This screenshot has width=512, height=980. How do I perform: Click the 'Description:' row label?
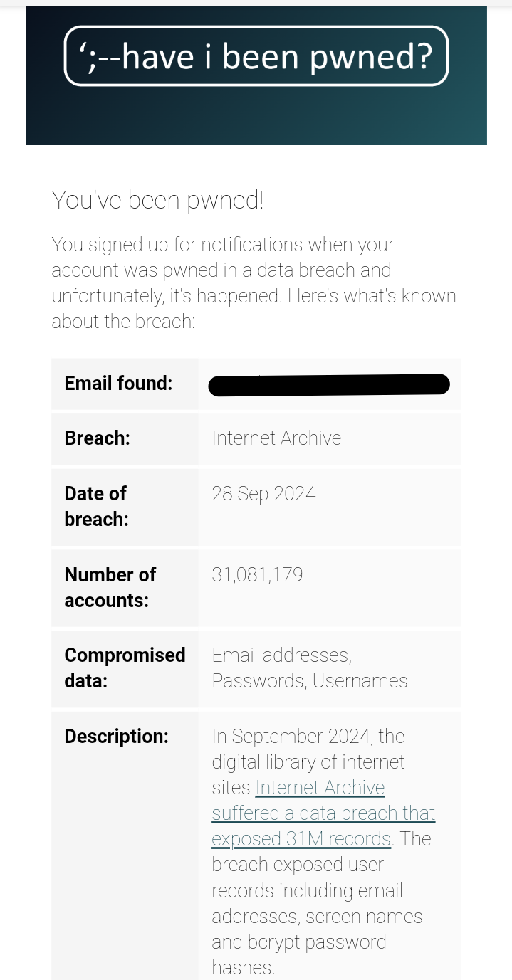tap(116, 737)
